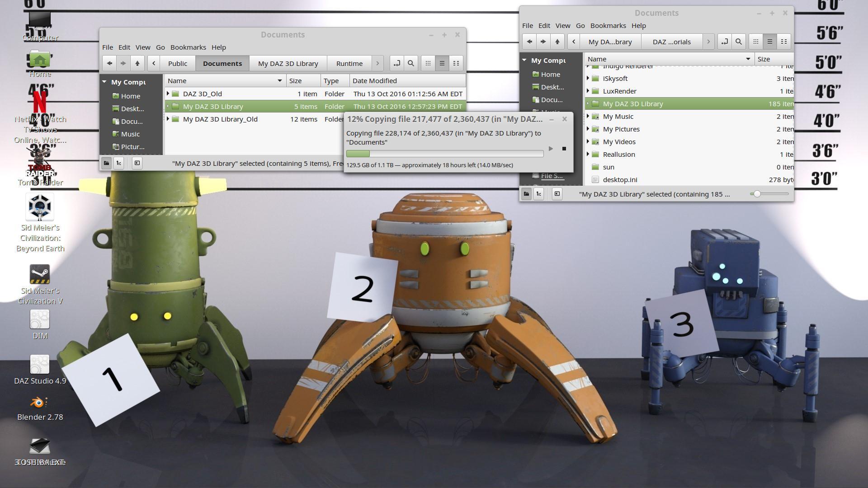The image size is (868, 488).
Task: Show tree sidebar in left window statusbar
Action: (119, 163)
